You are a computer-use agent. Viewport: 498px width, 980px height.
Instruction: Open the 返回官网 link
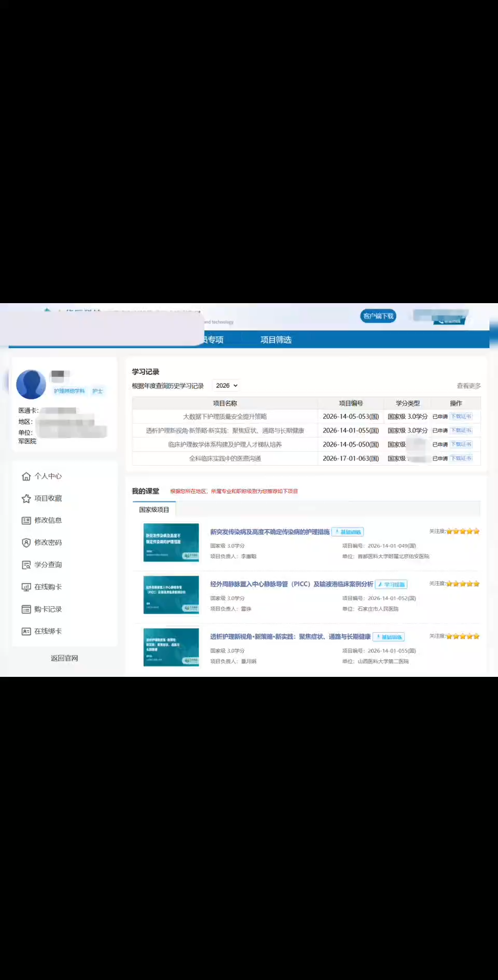coord(64,658)
